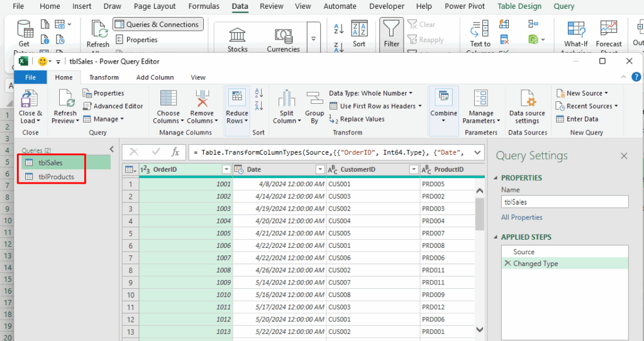Screen dimensions: 644x341
Task: Expand the formula bar chevron
Action: 477,152
